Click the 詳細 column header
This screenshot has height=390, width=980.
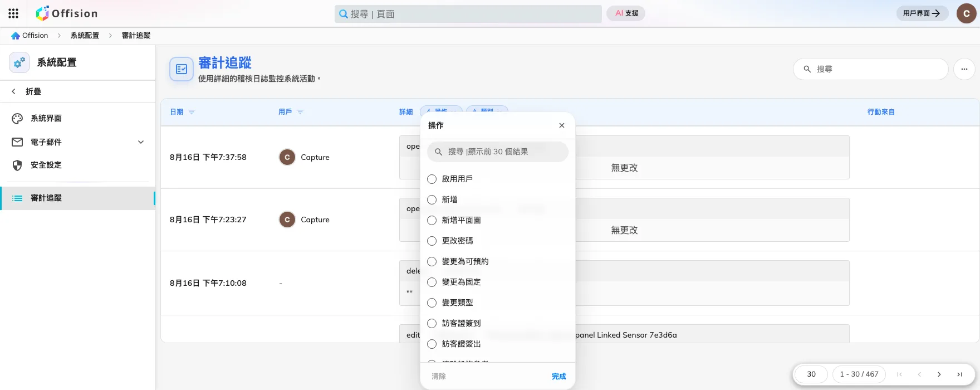pyautogui.click(x=406, y=112)
